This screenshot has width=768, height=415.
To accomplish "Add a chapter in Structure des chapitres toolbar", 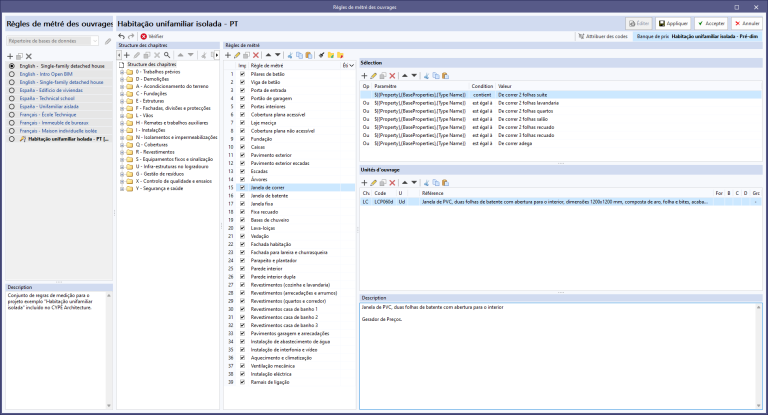I will pos(127,55).
